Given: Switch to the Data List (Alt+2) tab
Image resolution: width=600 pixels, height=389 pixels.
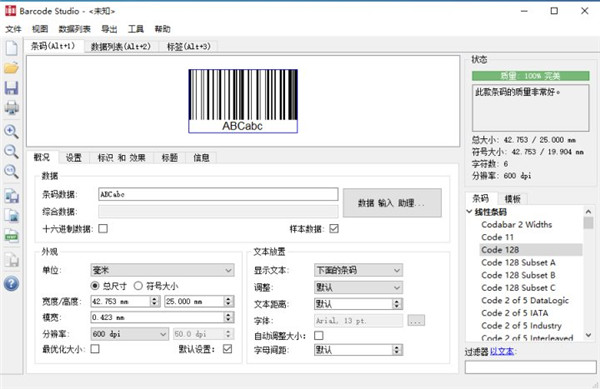Looking at the screenshot, I should [121, 47].
